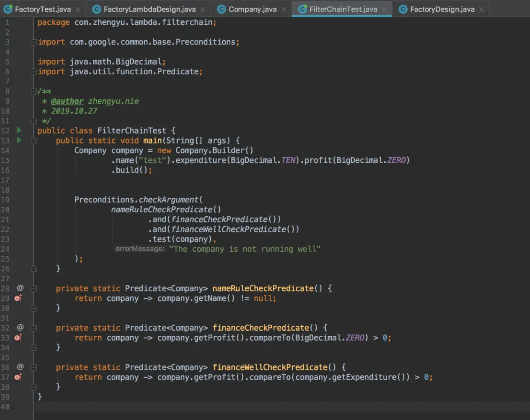Click the @ gutter icon beside financeWellCheckPredicate

click(x=20, y=367)
